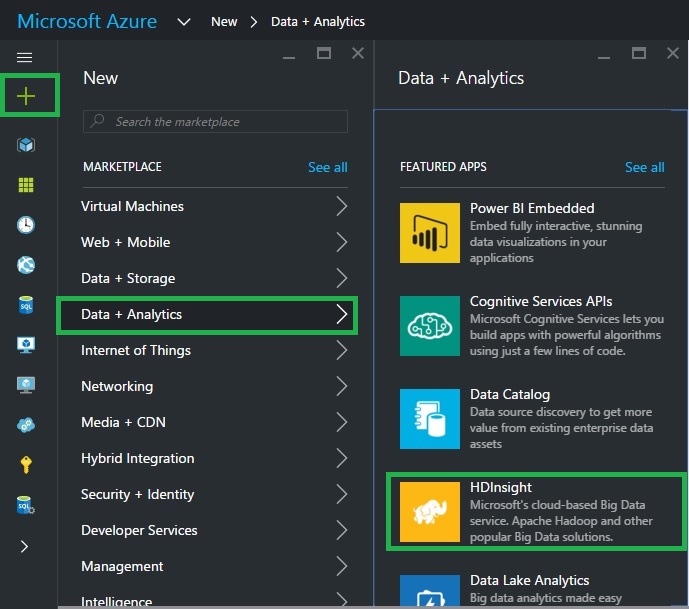Open the hamburger menu in the sidebar
The height and width of the screenshot is (609, 689).
[25, 58]
